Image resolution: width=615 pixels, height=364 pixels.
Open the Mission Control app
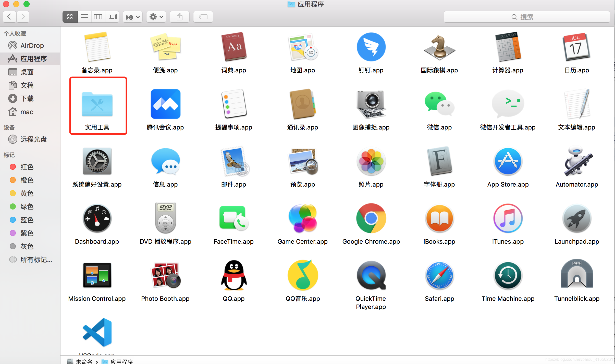tap(97, 275)
